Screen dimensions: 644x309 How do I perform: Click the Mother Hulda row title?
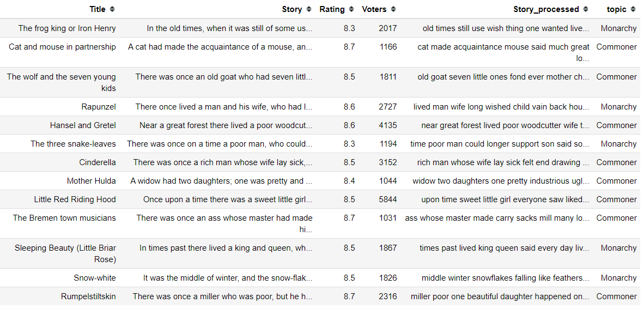(91, 181)
